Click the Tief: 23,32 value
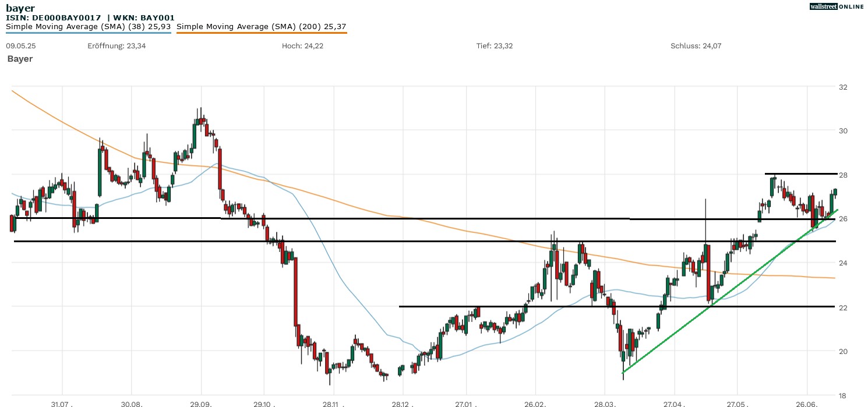This screenshot has width=868, height=407. (495, 45)
